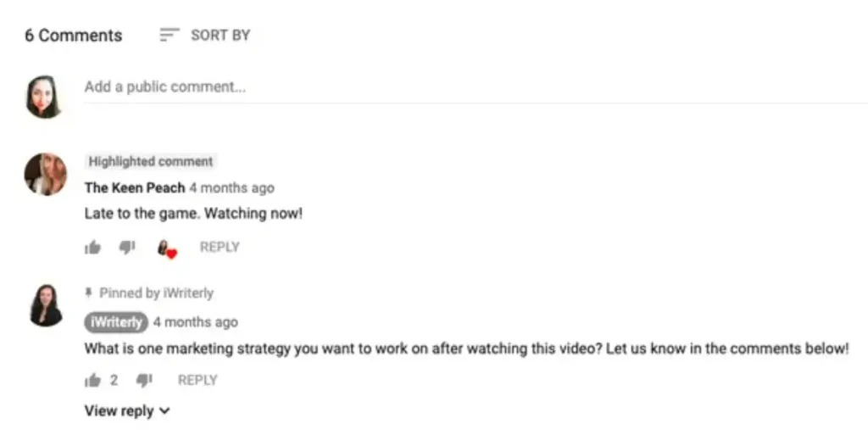Click into Add a public comment field
This screenshot has height=435, width=868.
(x=476, y=87)
